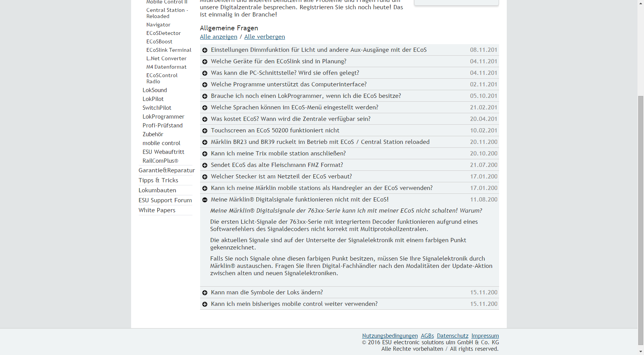
Task: Click 'Touchscreen an ECoS 50200 funktioniert nicht'
Action: pyautogui.click(x=275, y=130)
